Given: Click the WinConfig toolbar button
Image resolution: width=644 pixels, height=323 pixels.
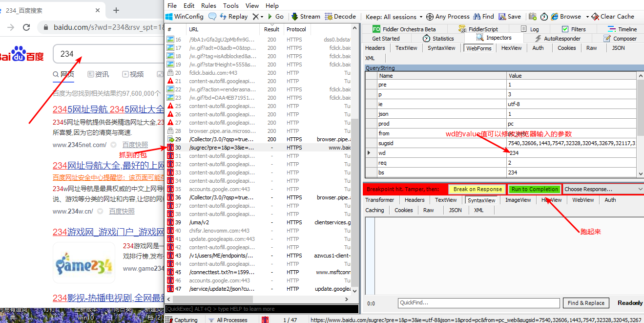Looking at the screenshot, I should (x=185, y=17).
